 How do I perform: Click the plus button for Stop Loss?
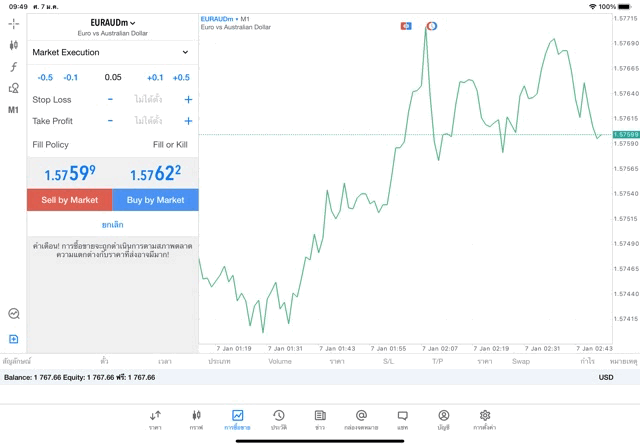[188, 99]
